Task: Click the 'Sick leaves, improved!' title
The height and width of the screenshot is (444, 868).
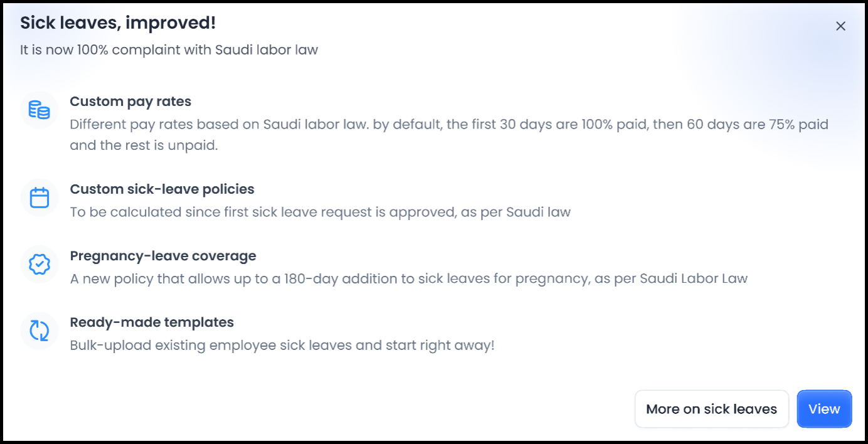Action: point(118,23)
